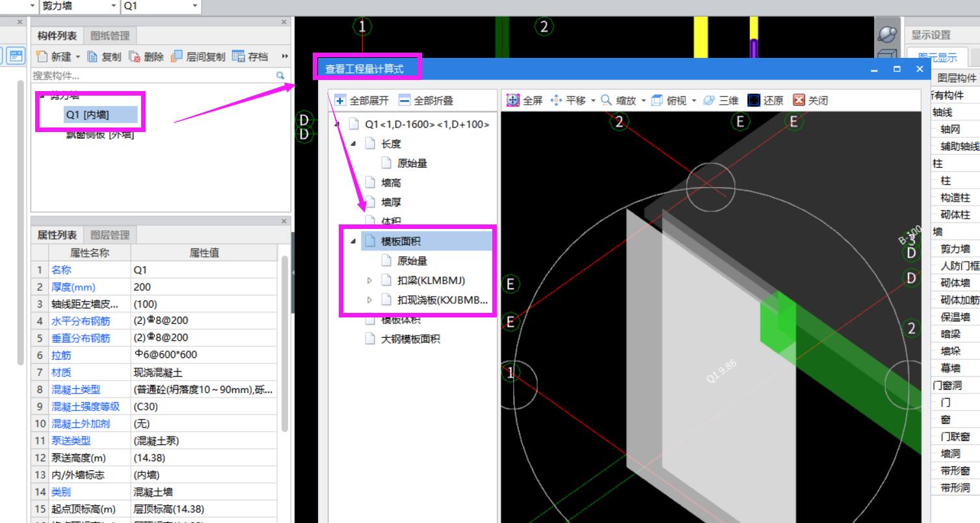Screen dimensions: 980x523
Task: Expand the 扣梁(KLMBMJ) node
Action: pyautogui.click(x=369, y=281)
